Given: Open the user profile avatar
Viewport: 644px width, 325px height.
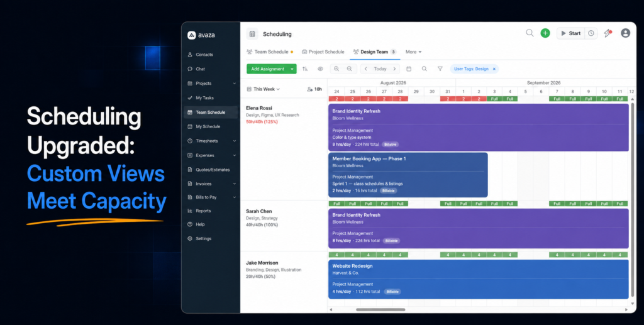Looking at the screenshot, I should pyautogui.click(x=626, y=33).
